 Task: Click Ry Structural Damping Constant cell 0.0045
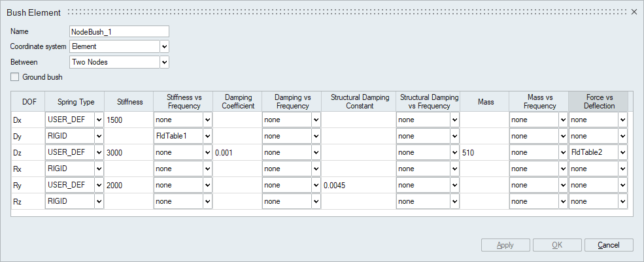358,186
